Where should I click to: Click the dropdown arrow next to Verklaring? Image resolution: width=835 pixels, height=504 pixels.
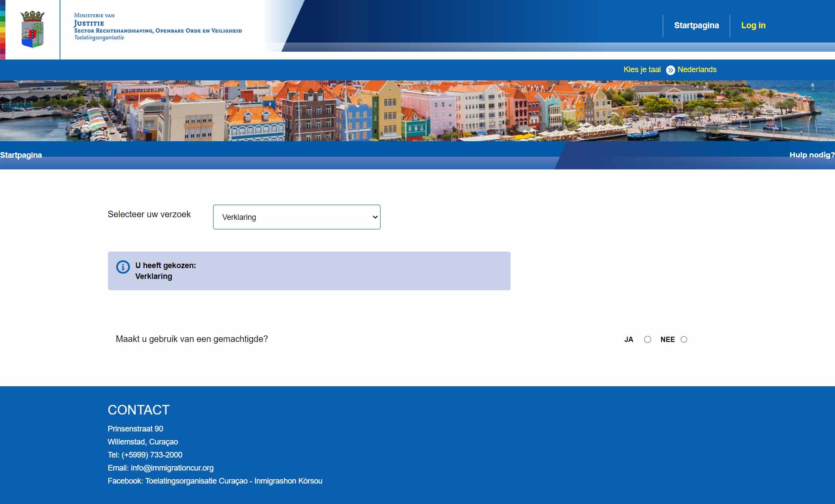click(x=375, y=217)
